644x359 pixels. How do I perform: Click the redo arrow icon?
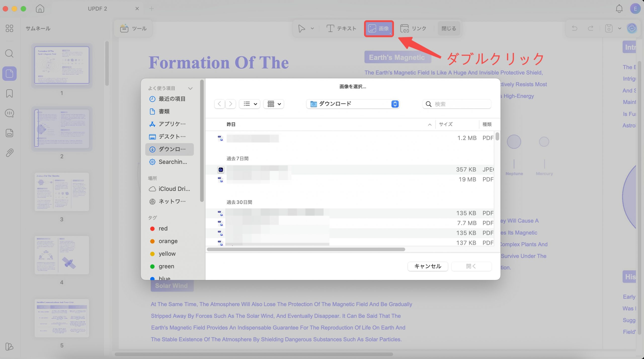click(x=590, y=28)
